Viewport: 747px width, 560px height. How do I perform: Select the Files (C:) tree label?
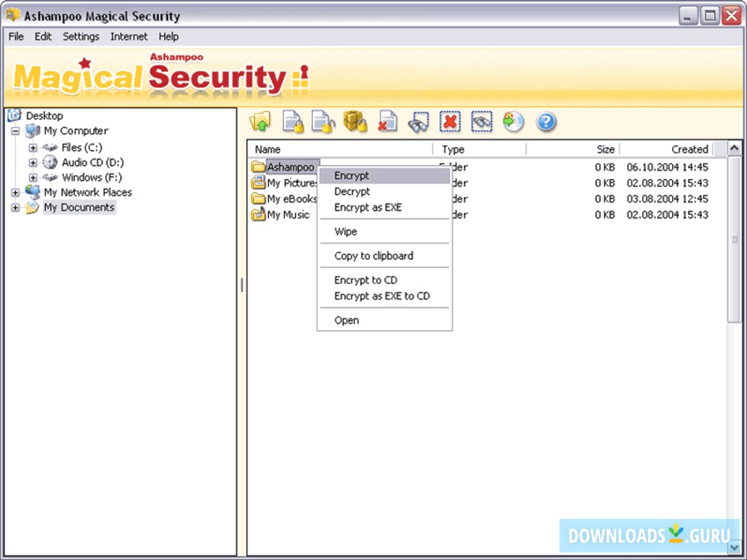(x=81, y=148)
